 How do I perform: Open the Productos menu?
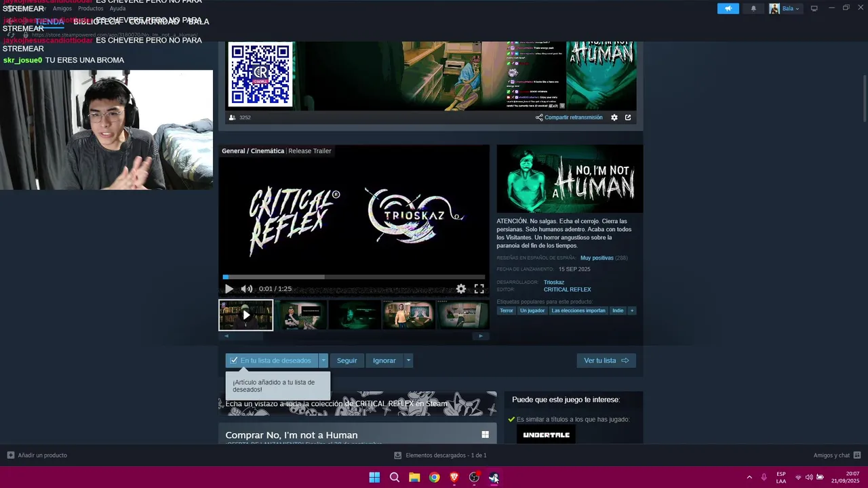[90, 9]
